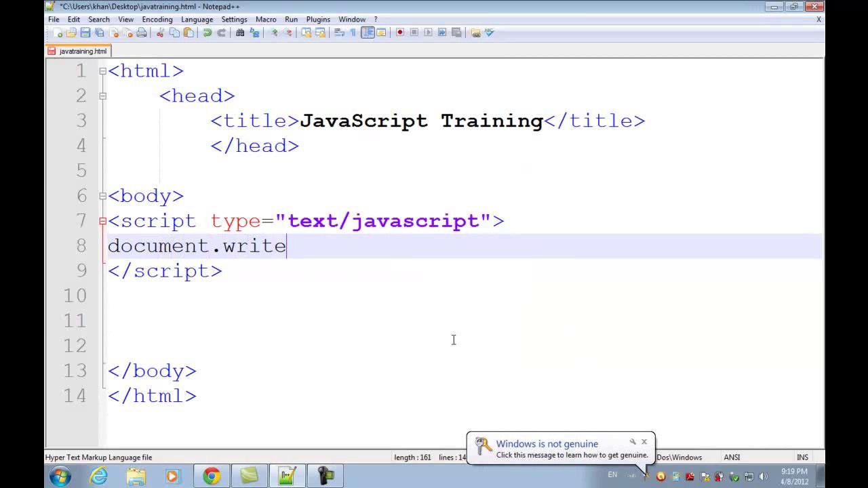This screenshot has width=868, height=488.
Task: Click the Close All toolbar icon
Action: point(127,33)
